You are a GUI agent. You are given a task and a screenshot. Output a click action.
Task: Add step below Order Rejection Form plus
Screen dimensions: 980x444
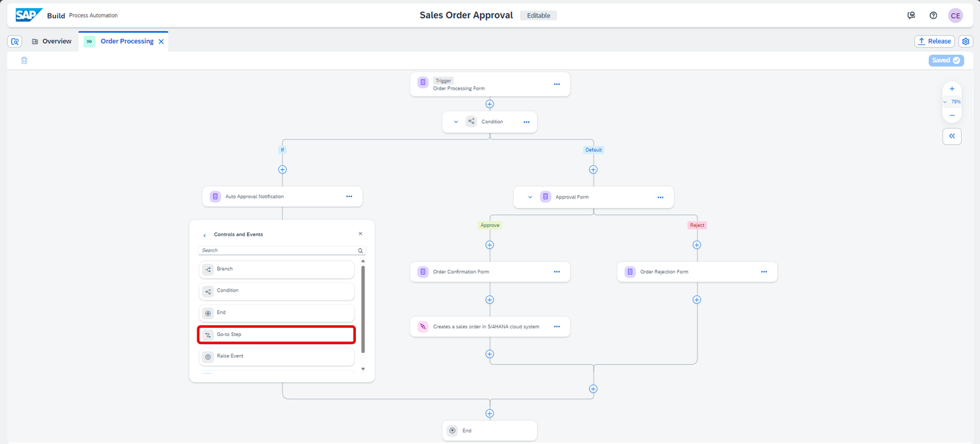click(696, 299)
